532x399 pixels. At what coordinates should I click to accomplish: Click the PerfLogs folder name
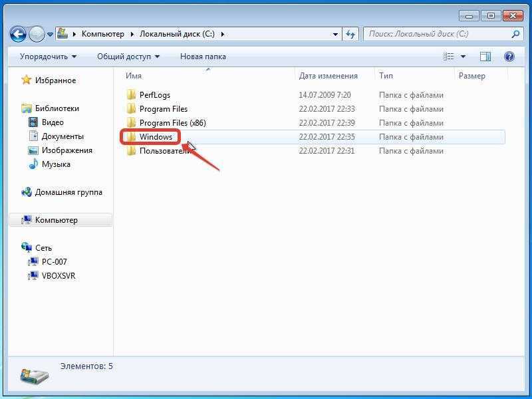[x=155, y=95]
